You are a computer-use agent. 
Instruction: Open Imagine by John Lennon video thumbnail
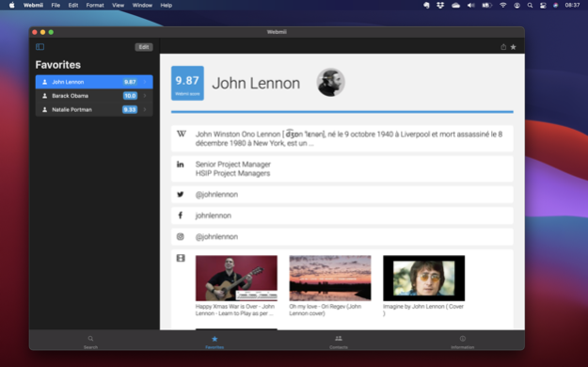[423, 278]
